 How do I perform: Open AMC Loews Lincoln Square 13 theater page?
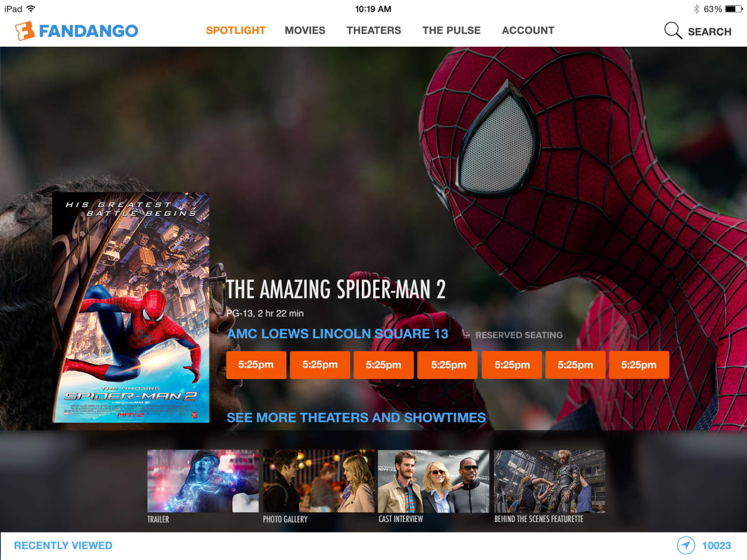[338, 334]
